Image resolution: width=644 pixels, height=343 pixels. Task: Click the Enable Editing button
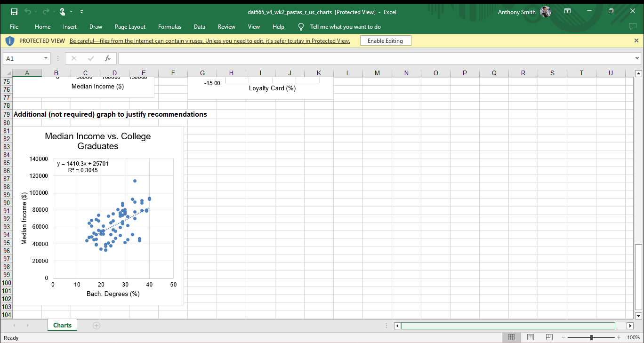click(386, 41)
